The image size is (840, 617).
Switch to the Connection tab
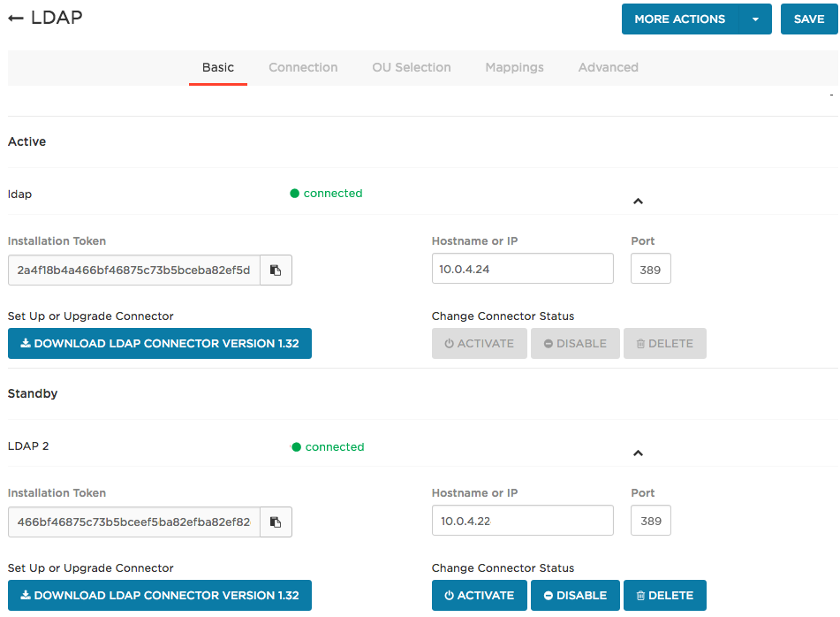tap(303, 67)
